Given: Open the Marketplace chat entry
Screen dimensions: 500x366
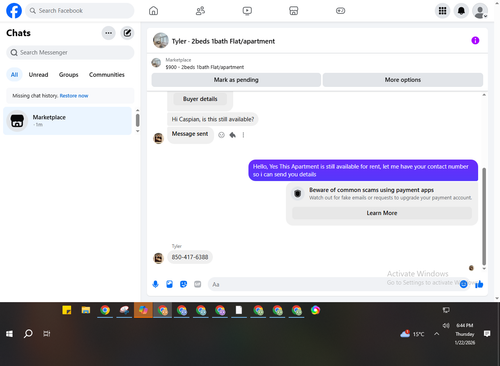Looking at the screenshot, I should [x=67, y=121].
